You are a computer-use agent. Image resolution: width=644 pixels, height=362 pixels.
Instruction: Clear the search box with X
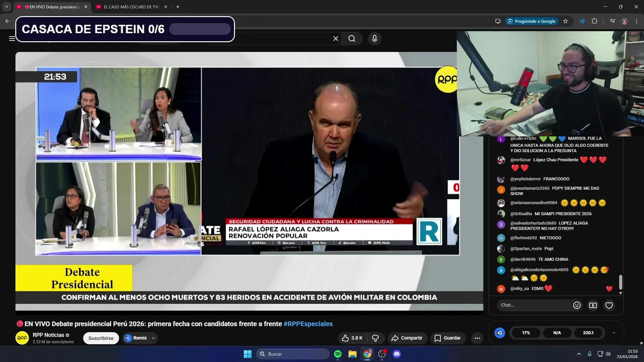(x=336, y=39)
